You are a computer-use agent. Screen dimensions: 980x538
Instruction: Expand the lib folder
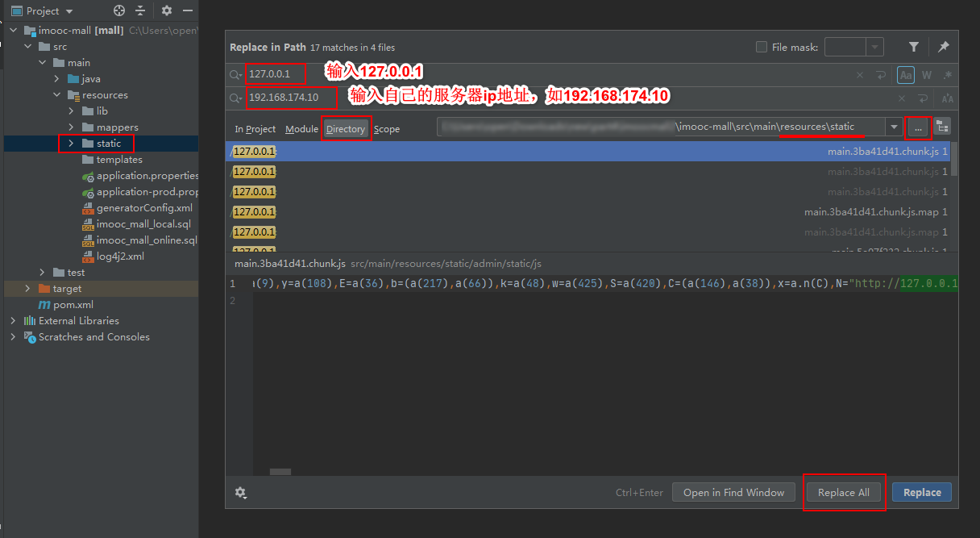point(72,111)
